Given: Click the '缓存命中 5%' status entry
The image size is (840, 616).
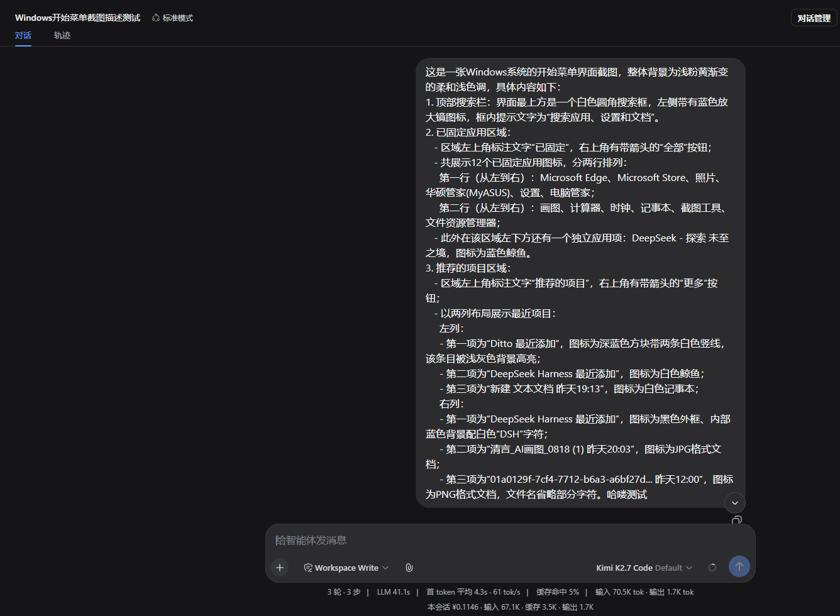Looking at the screenshot, I should click(x=558, y=592).
